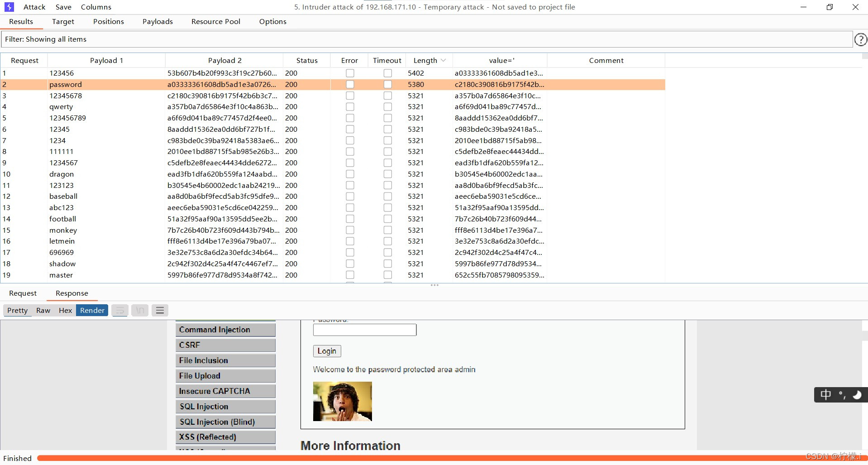This screenshot has height=465, width=868.
Task: Select row with payload monkey
Action: click(x=333, y=230)
